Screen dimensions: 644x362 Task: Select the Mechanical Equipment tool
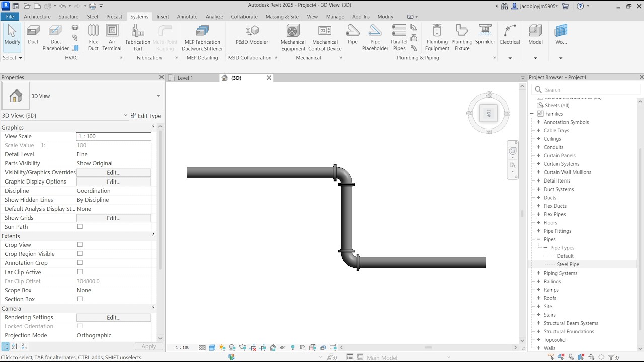click(x=293, y=38)
